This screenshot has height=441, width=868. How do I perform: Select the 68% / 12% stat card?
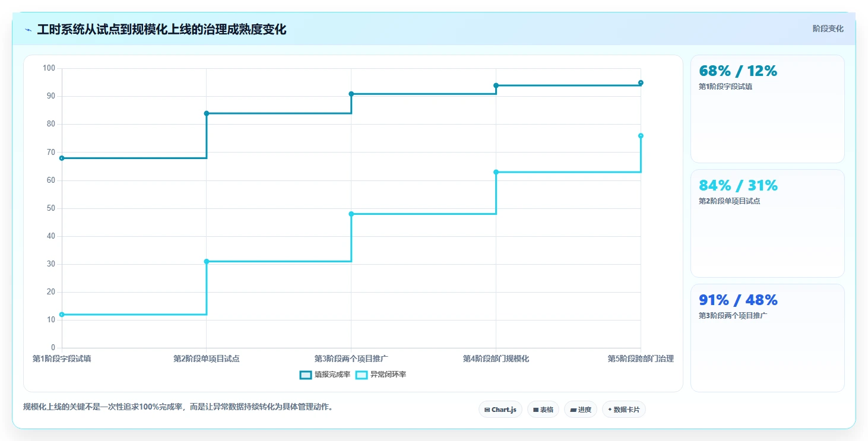point(767,109)
